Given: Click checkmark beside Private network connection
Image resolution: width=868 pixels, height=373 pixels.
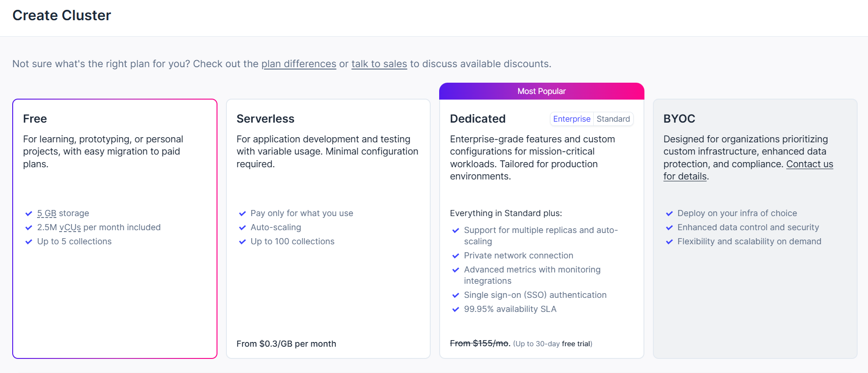Looking at the screenshot, I should coord(456,256).
